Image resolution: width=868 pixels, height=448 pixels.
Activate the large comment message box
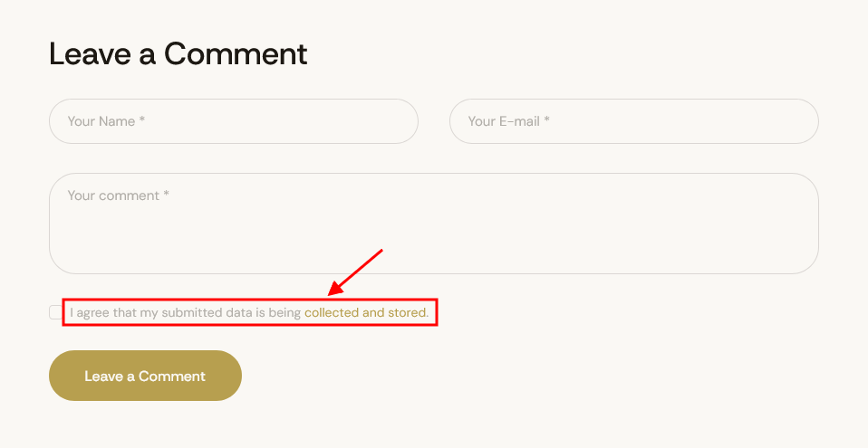[x=433, y=224]
